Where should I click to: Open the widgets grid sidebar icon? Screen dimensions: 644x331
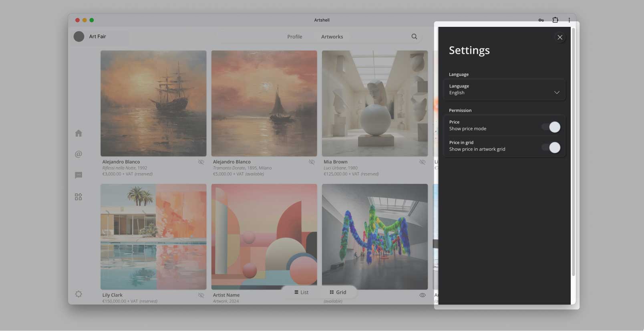coord(78,197)
